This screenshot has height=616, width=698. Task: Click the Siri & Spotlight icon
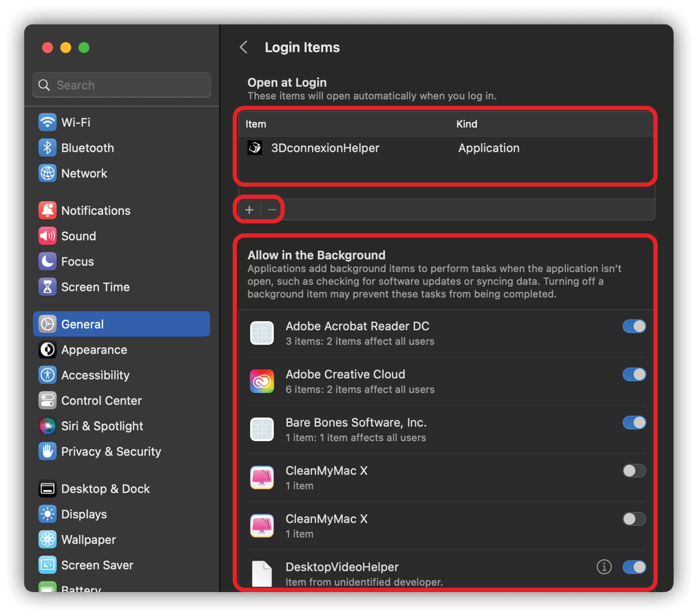(x=47, y=426)
